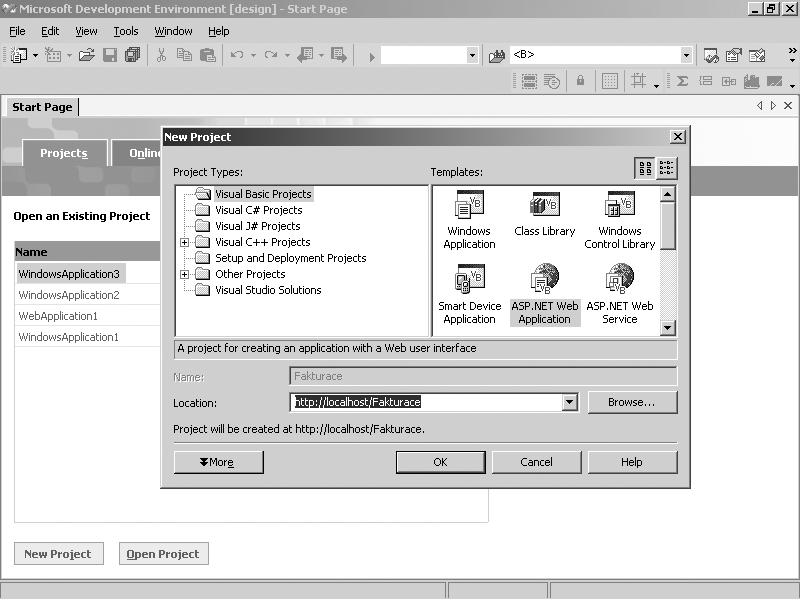Click the Redo arrow icon
Screen dimensions: 800x600
tap(271, 55)
